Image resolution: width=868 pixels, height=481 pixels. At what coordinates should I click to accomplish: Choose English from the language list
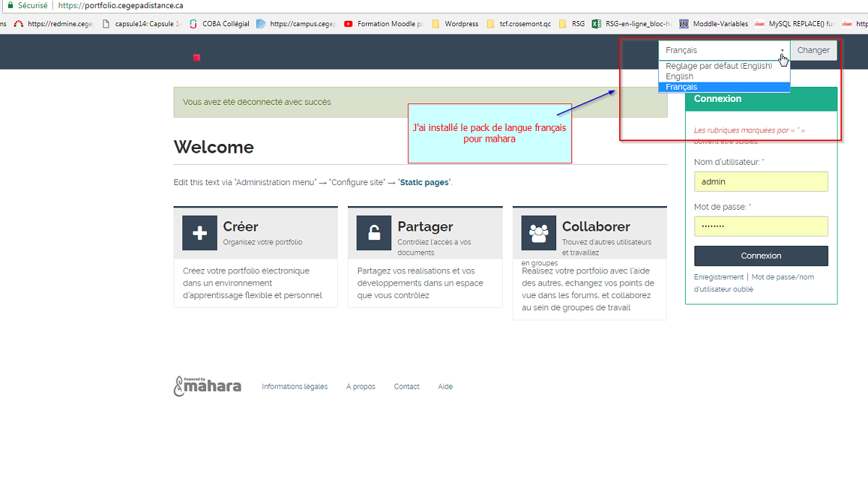pos(679,77)
